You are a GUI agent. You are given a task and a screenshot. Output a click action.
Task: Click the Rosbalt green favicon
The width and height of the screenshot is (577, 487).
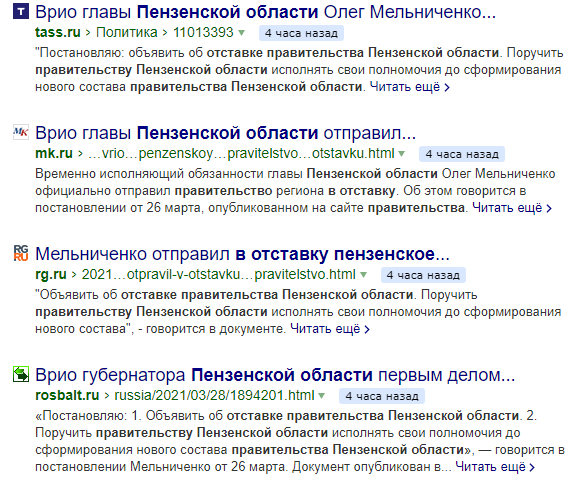21,374
